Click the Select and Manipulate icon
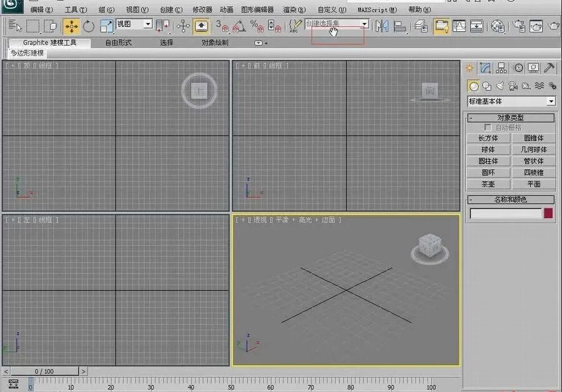562x392 pixels. click(183, 26)
